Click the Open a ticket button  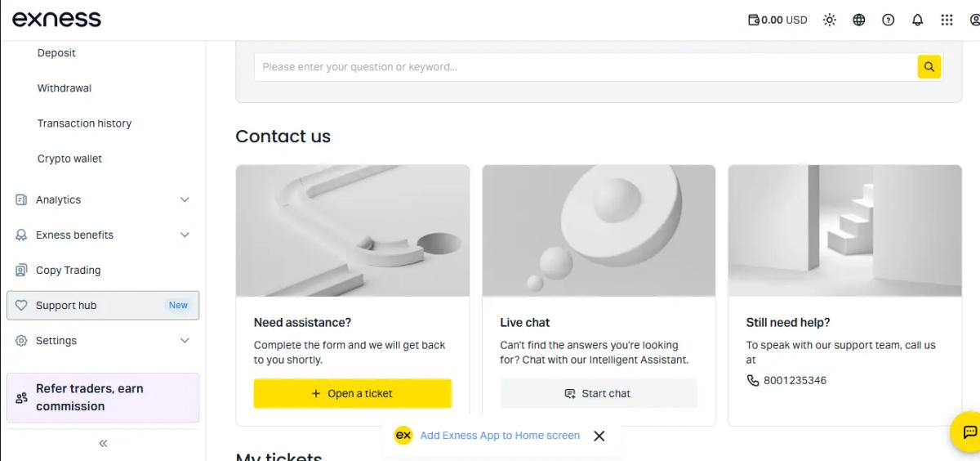(x=352, y=393)
